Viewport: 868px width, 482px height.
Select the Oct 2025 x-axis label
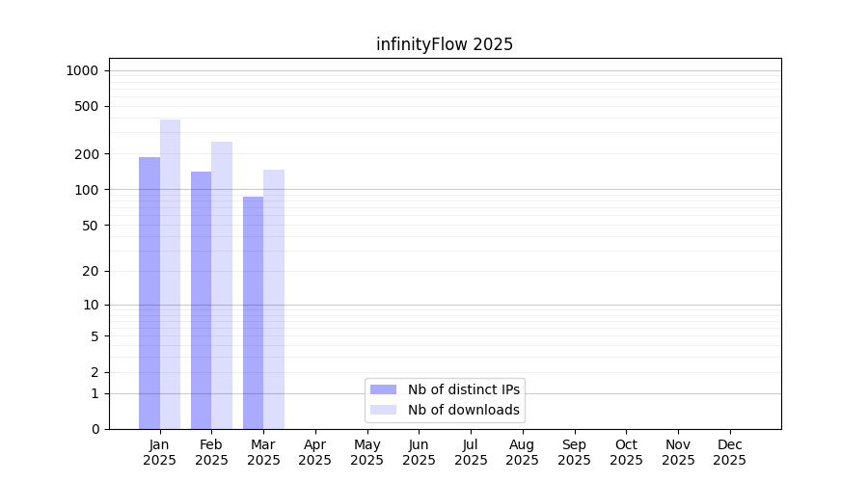(x=626, y=452)
